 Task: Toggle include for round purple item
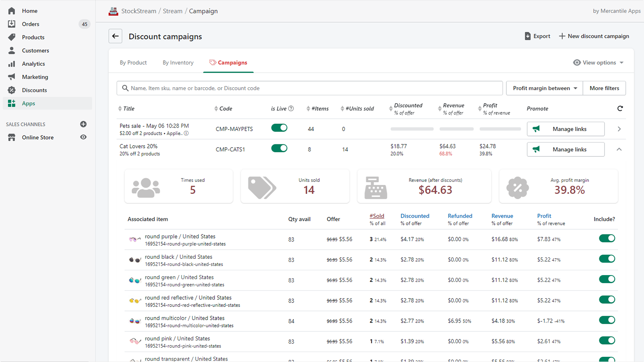[607, 239]
